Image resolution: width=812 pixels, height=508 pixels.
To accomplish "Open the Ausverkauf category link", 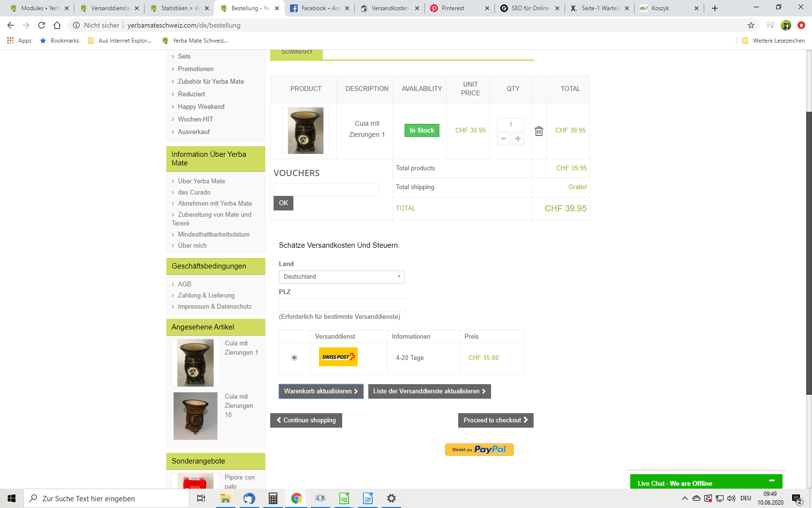I will [x=194, y=132].
